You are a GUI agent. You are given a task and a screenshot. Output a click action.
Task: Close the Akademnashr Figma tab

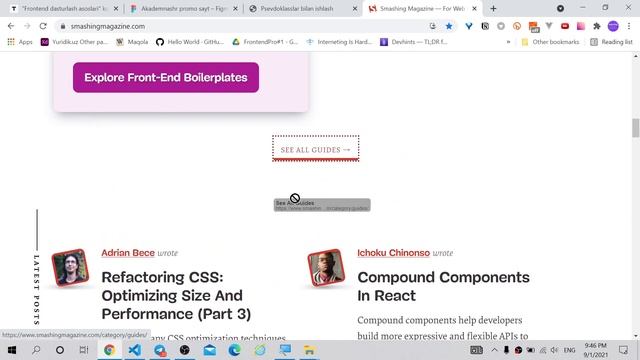pos(236,9)
